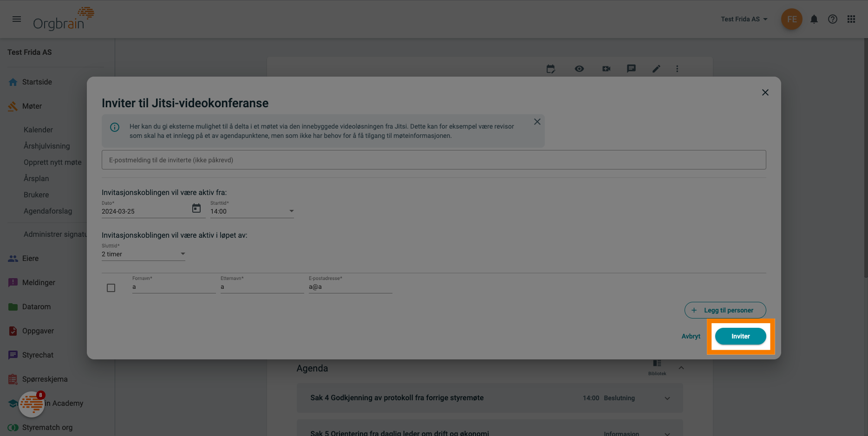Click the Orgbrain logo

63,19
